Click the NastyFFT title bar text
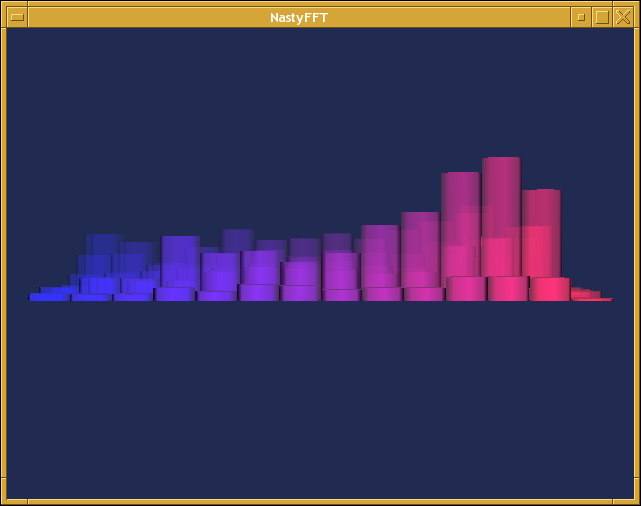Screen dimensions: 641x506 coord(299,18)
